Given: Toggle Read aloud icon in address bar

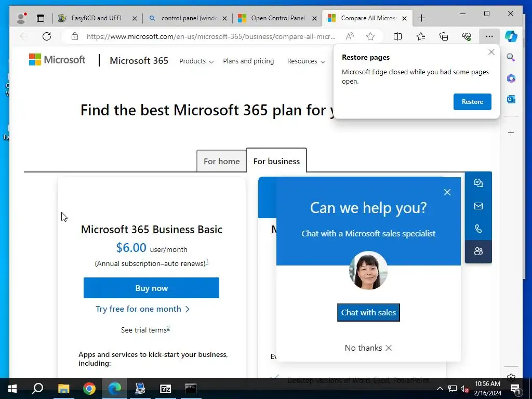Looking at the screenshot, I should (350, 36).
